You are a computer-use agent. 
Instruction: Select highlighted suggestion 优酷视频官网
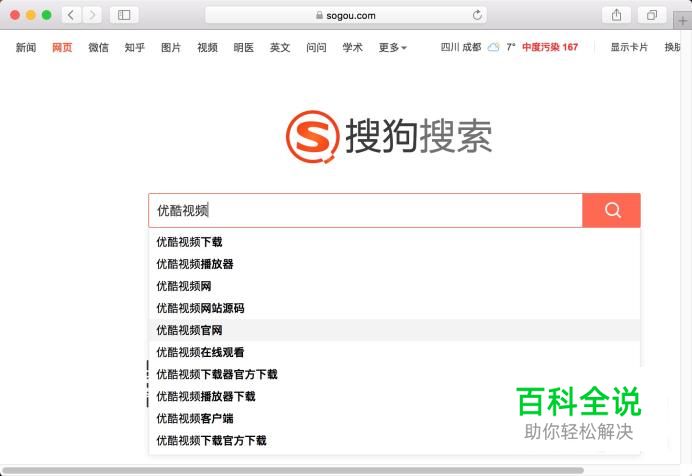395,330
